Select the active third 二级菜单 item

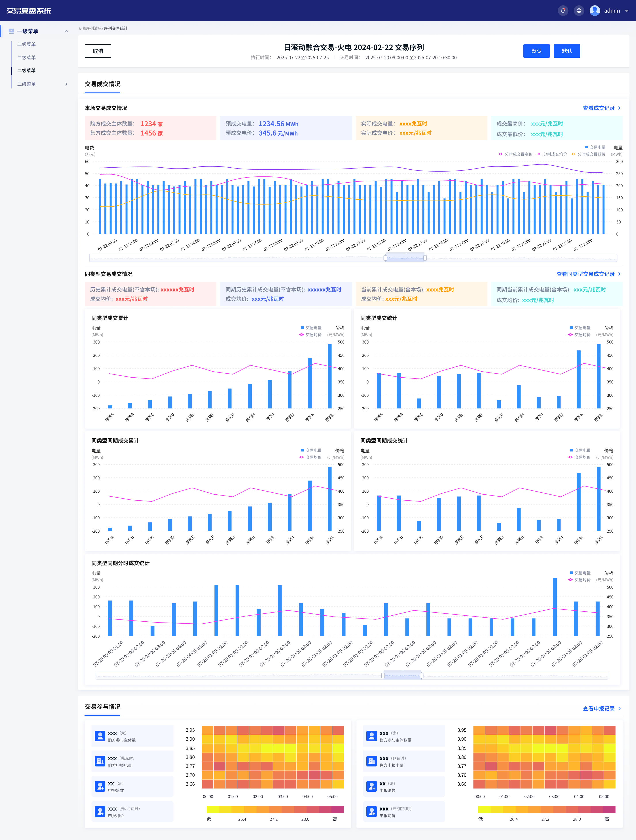(x=26, y=71)
